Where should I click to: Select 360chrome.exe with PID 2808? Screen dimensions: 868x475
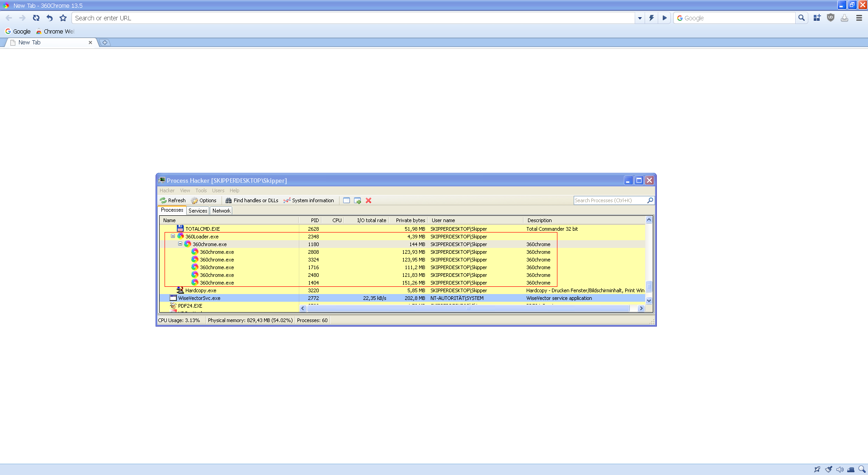click(x=402, y=252)
